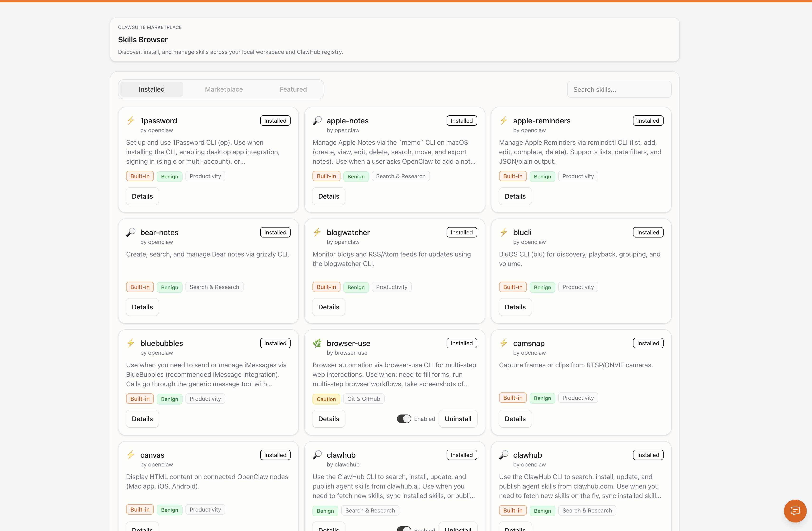The image size is (812, 531).
Task: Click the 1password skill title
Action: (159, 121)
